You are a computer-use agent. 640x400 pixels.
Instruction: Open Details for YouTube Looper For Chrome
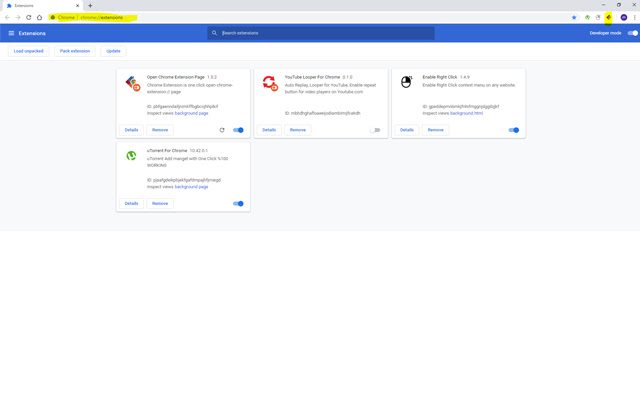(x=269, y=130)
